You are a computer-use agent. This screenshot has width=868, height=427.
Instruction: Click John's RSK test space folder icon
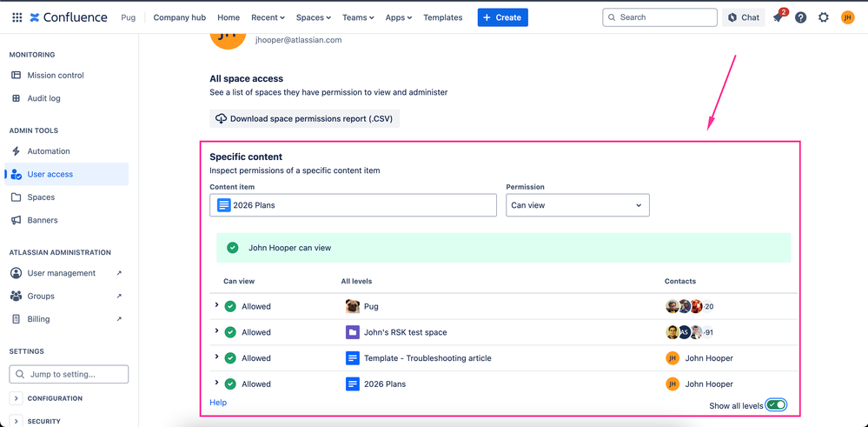(x=353, y=332)
